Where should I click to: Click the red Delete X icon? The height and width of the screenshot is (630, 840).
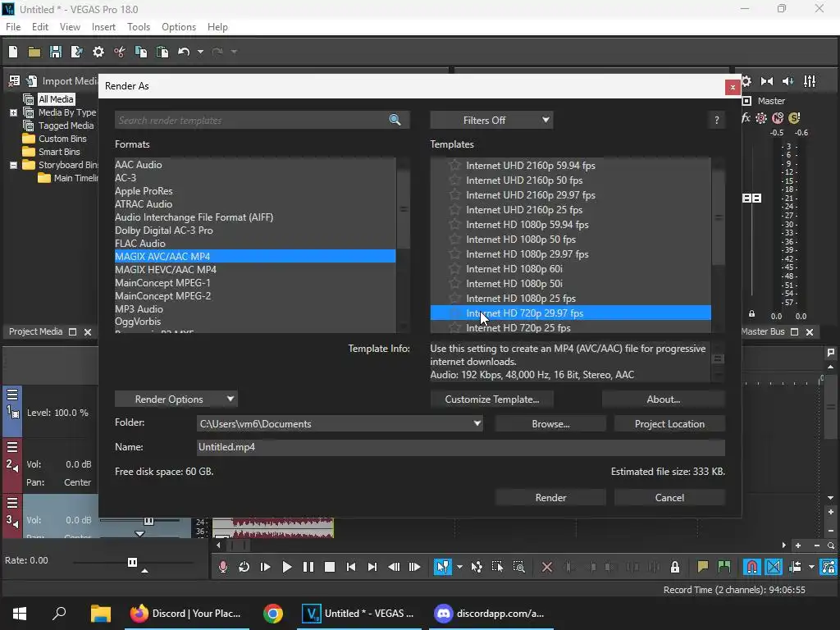pos(547,567)
